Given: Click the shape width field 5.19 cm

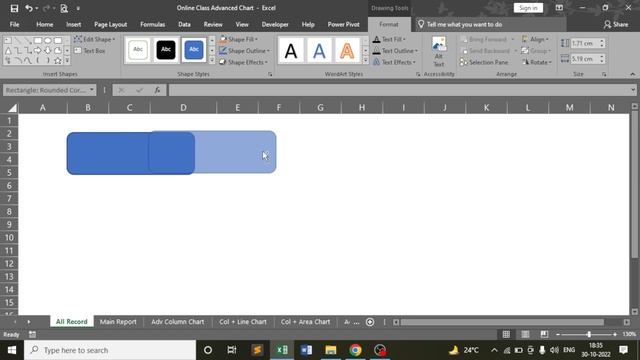Looking at the screenshot, I should click(x=584, y=59).
